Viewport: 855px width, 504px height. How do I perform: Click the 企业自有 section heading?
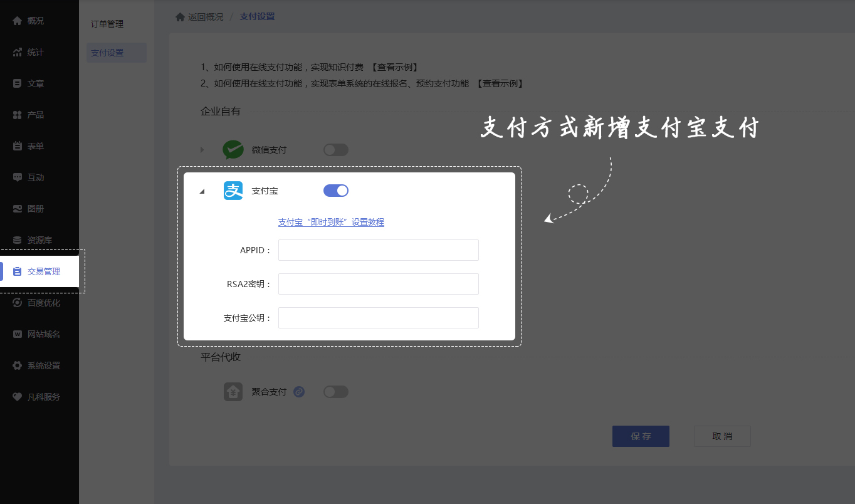point(221,111)
